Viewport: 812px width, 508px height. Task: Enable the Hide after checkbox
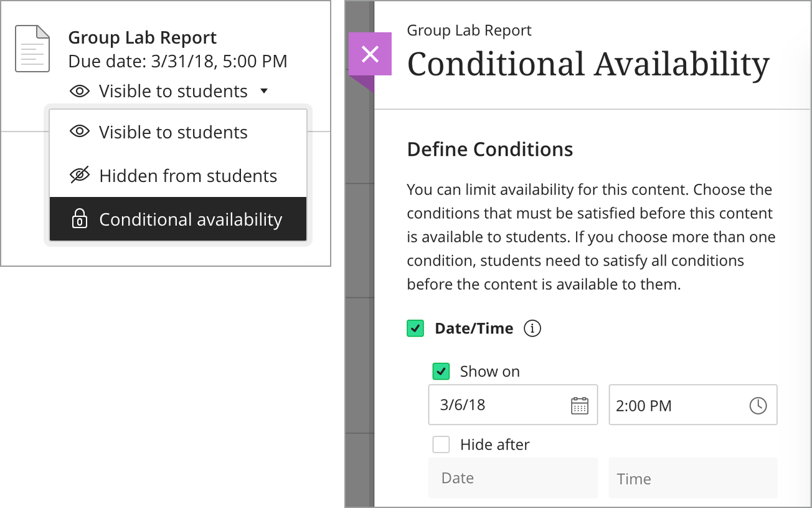pyautogui.click(x=441, y=444)
